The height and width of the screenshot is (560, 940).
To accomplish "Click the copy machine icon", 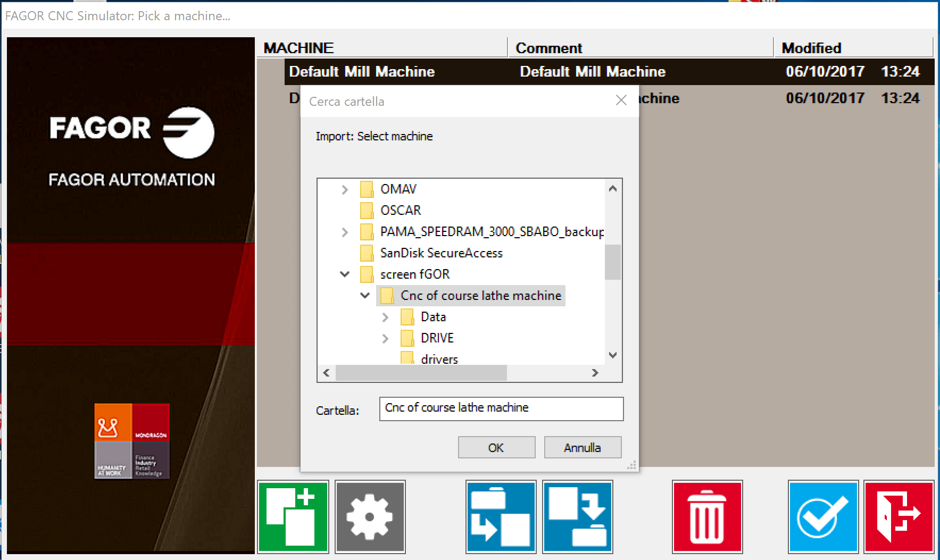I will (x=500, y=516).
